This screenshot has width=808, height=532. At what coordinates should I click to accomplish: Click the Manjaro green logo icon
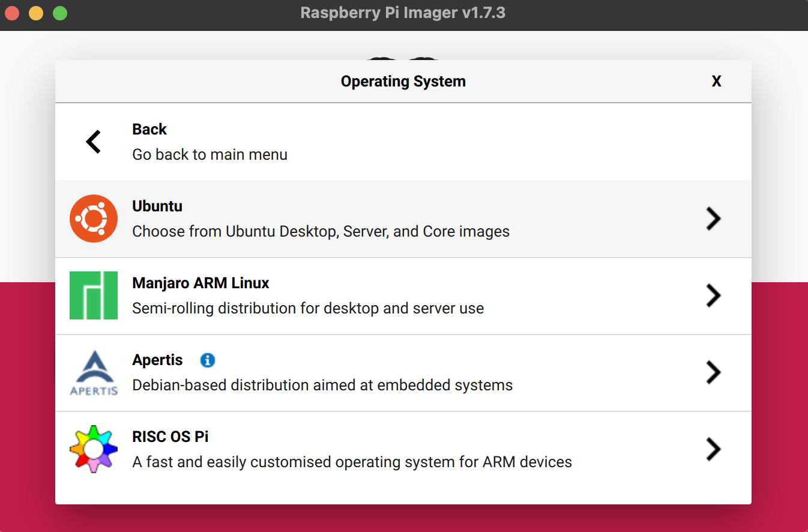tap(94, 295)
